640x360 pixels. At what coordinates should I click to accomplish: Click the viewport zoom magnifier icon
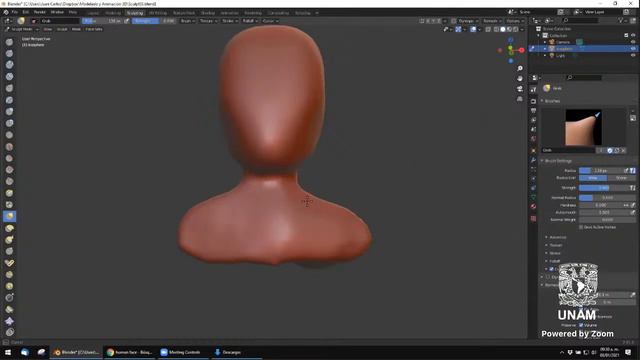(520, 68)
